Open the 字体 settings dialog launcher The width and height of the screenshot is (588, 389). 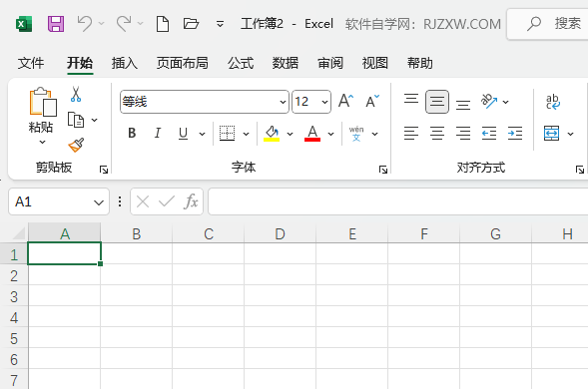point(383,170)
